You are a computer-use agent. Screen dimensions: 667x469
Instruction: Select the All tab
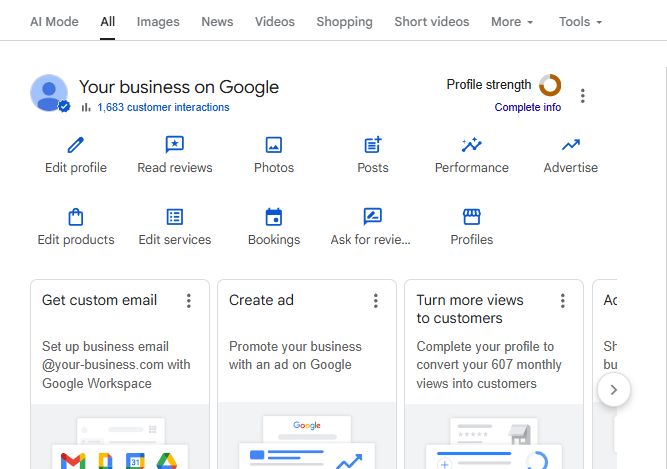108,22
